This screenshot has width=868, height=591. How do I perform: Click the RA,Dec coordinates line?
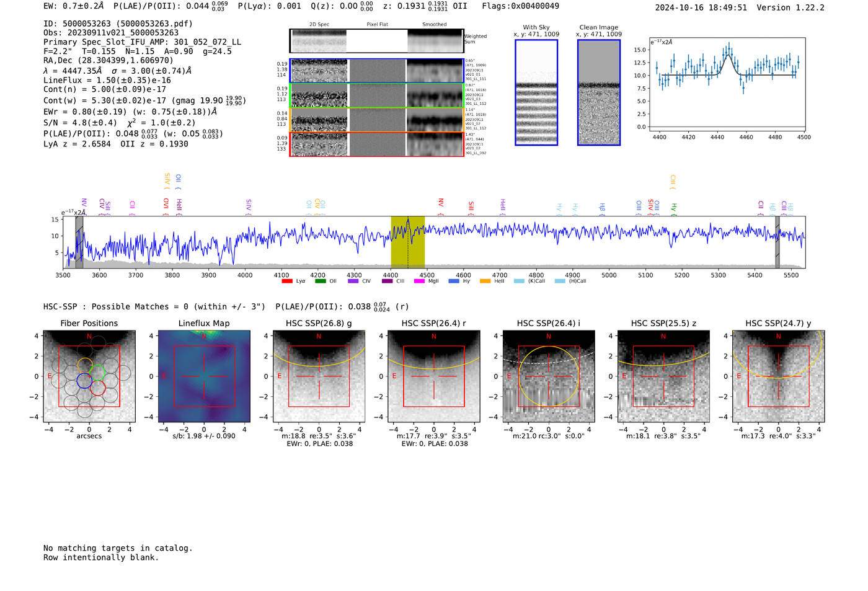point(108,60)
